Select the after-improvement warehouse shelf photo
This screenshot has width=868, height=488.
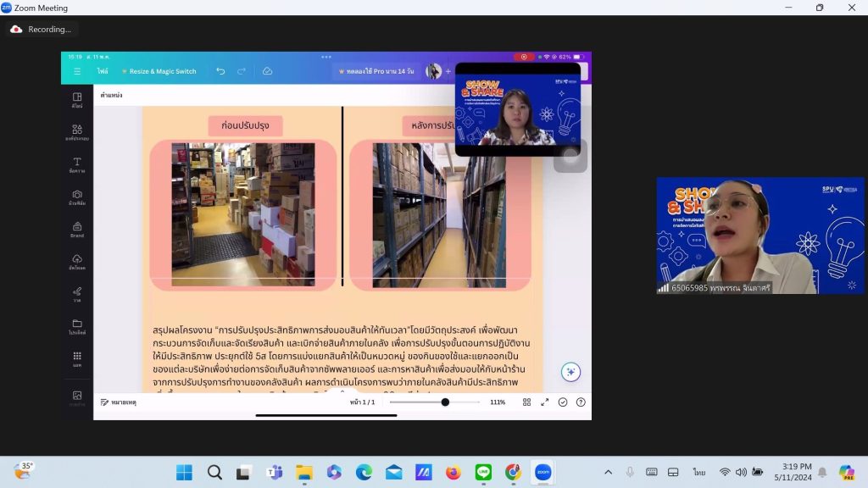[439, 215]
